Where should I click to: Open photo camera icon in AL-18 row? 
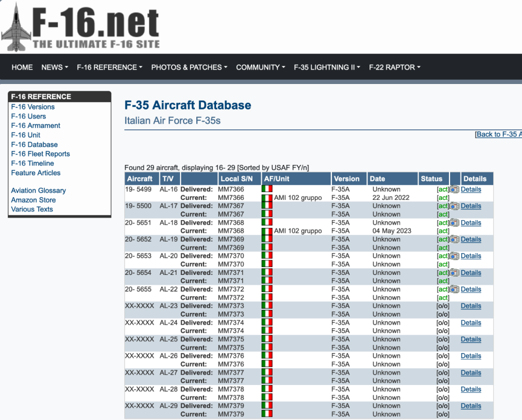[x=454, y=223]
